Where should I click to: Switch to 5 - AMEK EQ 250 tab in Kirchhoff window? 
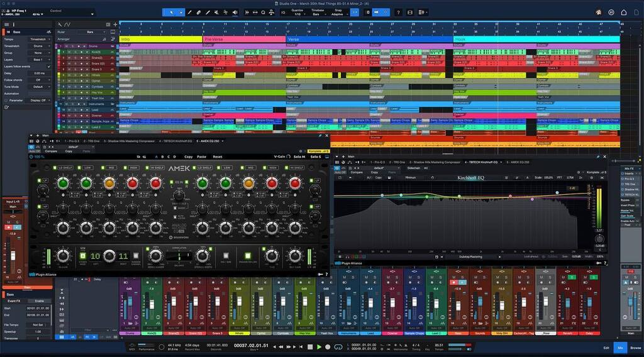click(x=518, y=162)
